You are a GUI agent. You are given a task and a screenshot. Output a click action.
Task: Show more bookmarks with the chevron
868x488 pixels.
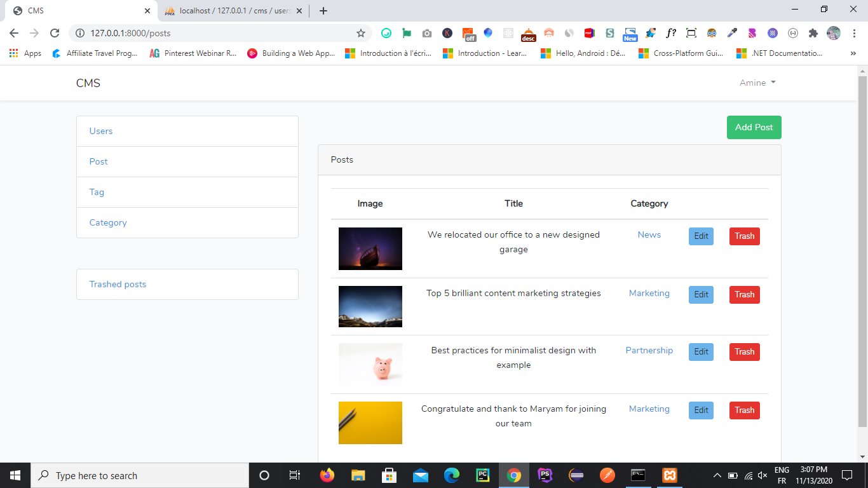click(853, 53)
